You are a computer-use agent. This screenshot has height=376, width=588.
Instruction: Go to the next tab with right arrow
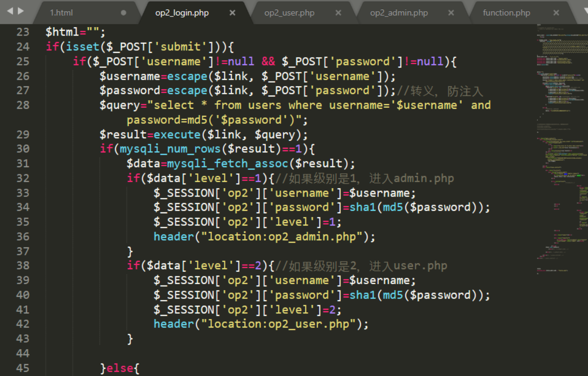pos(21,11)
